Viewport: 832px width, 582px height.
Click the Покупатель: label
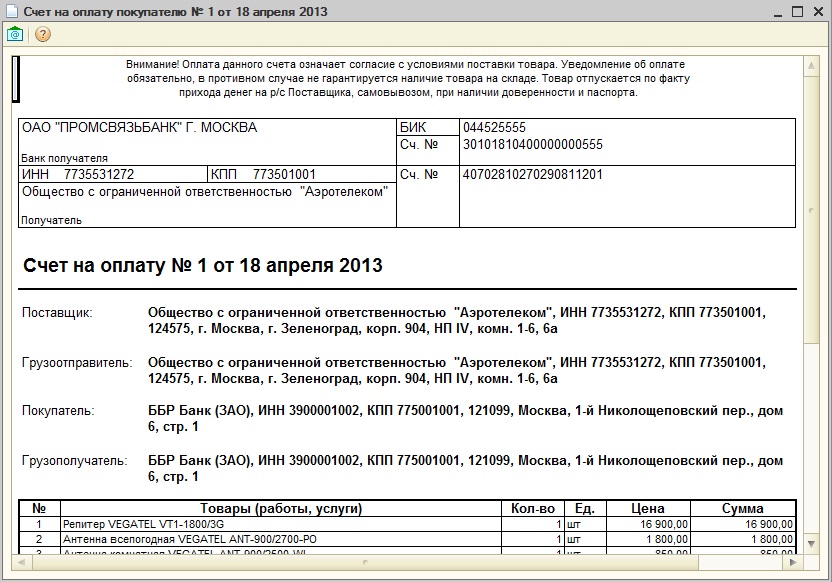click(58, 411)
